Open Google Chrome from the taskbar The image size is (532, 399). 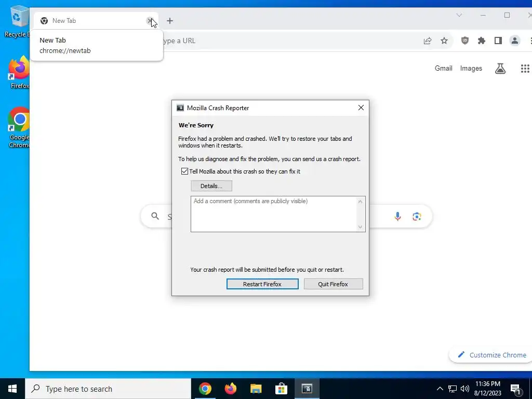pos(205,389)
